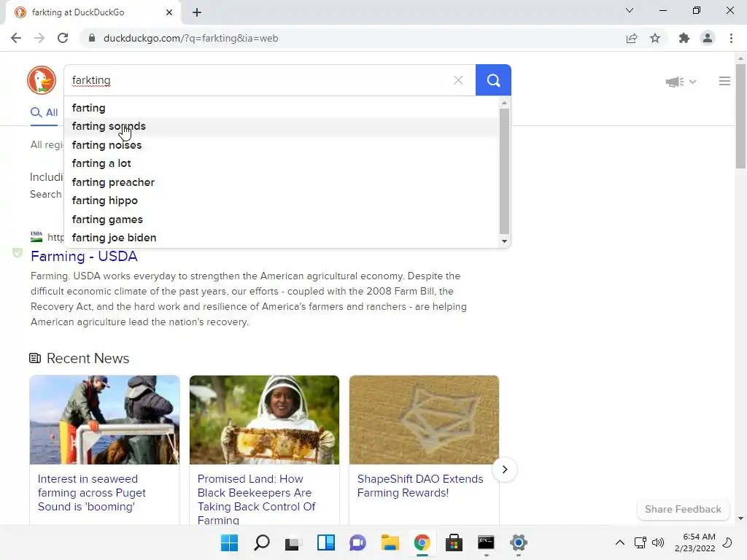Open the megaphone spread-the-word icon

point(674,82)
